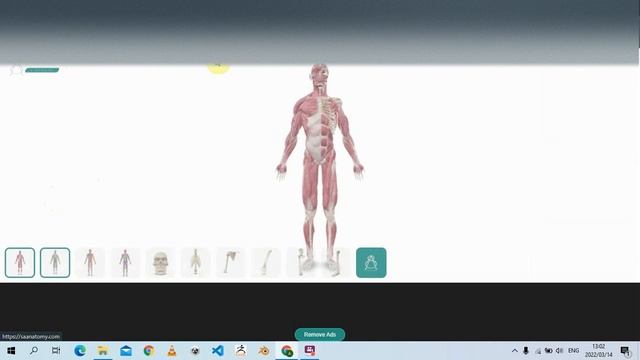Screen dimensions: 640x360
Task: Open the spine and ribcage model thumbnail
Action: 196,263
